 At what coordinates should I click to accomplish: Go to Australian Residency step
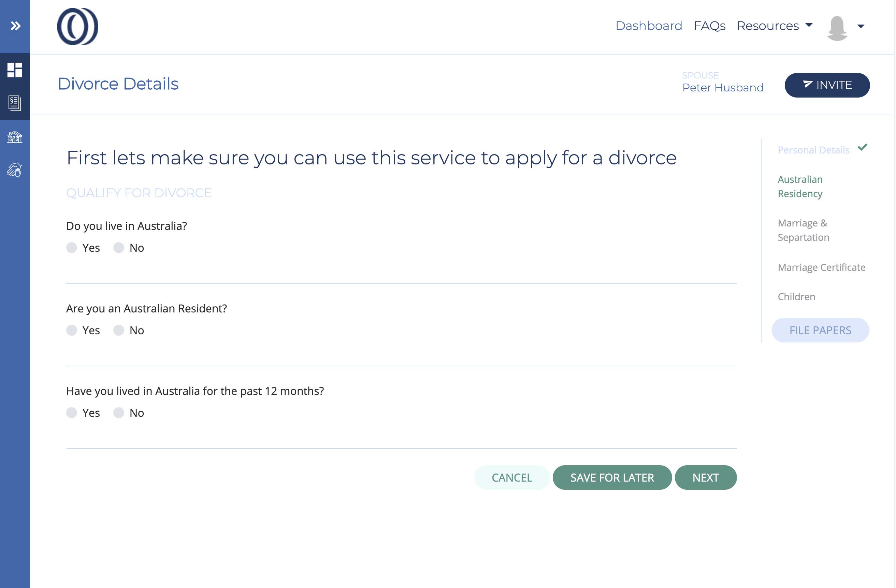pos(800,186)
